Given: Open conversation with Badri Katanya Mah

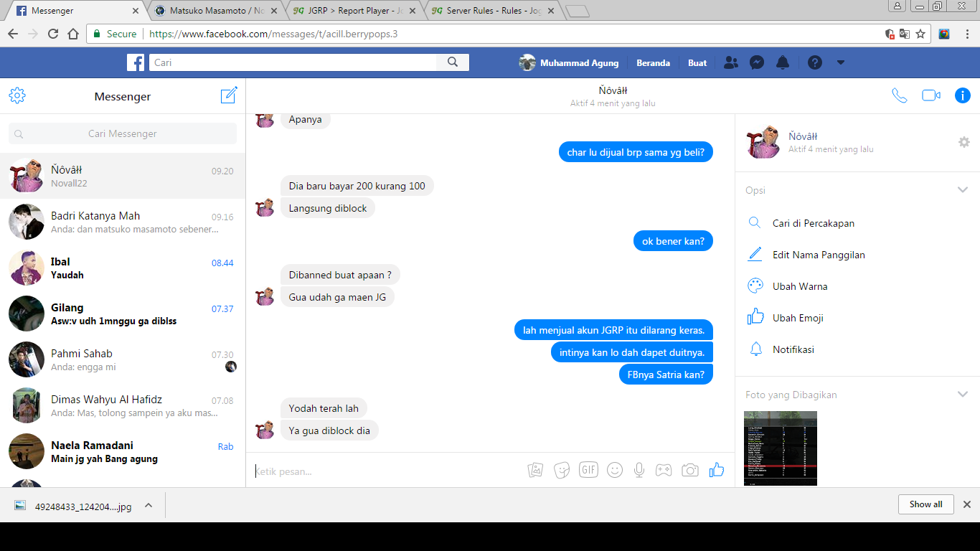Looking at the screenshot, I should [x=123, y=222].
